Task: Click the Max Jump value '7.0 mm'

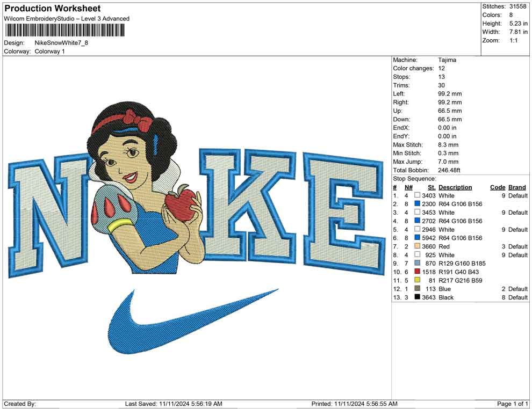Action: 448,162
